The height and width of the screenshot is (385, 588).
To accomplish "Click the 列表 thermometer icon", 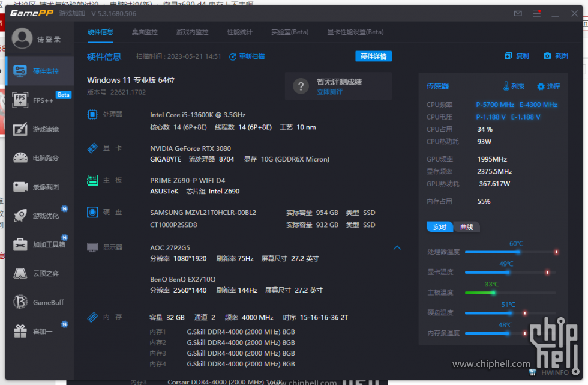I will [x=506, y=86].
